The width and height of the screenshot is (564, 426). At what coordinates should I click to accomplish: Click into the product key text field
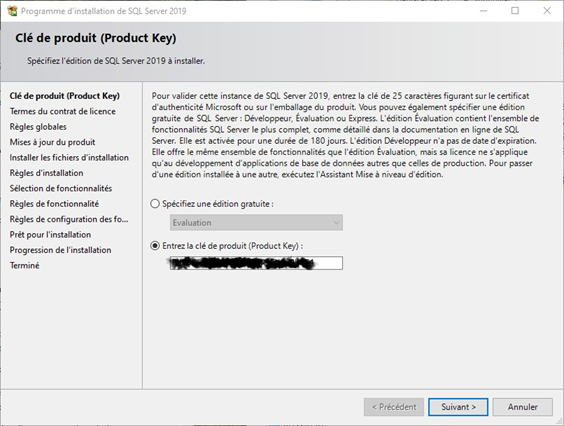(256, 263)
